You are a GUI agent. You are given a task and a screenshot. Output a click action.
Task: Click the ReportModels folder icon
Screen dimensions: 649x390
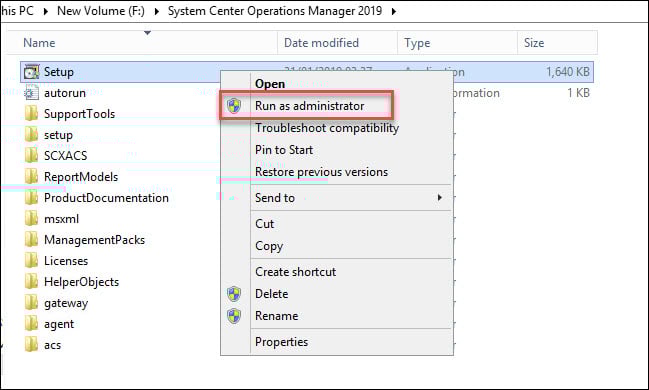(31, 177)
